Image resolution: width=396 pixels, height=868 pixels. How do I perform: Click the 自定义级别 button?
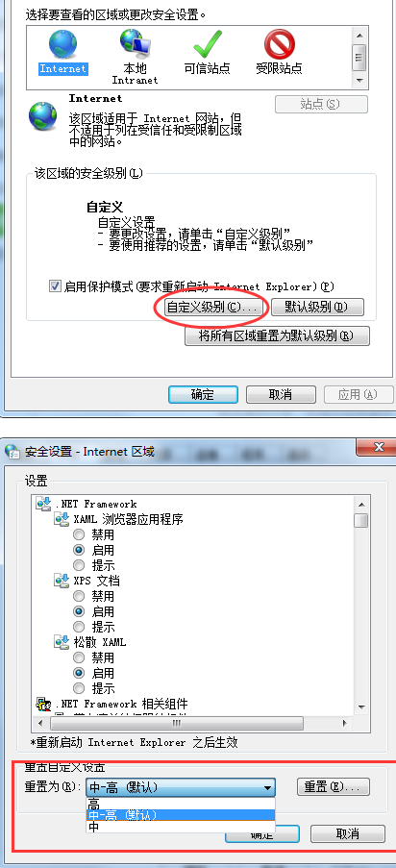(212, 308)
